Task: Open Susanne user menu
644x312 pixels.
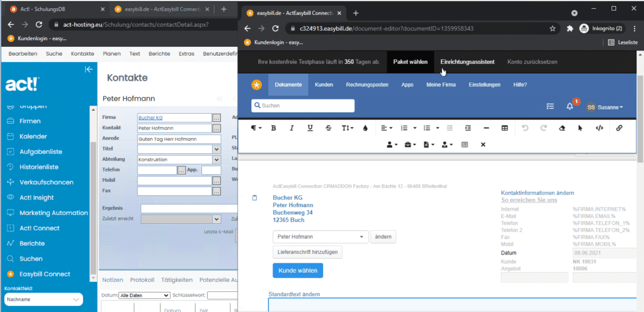Action: click(605, 107)
